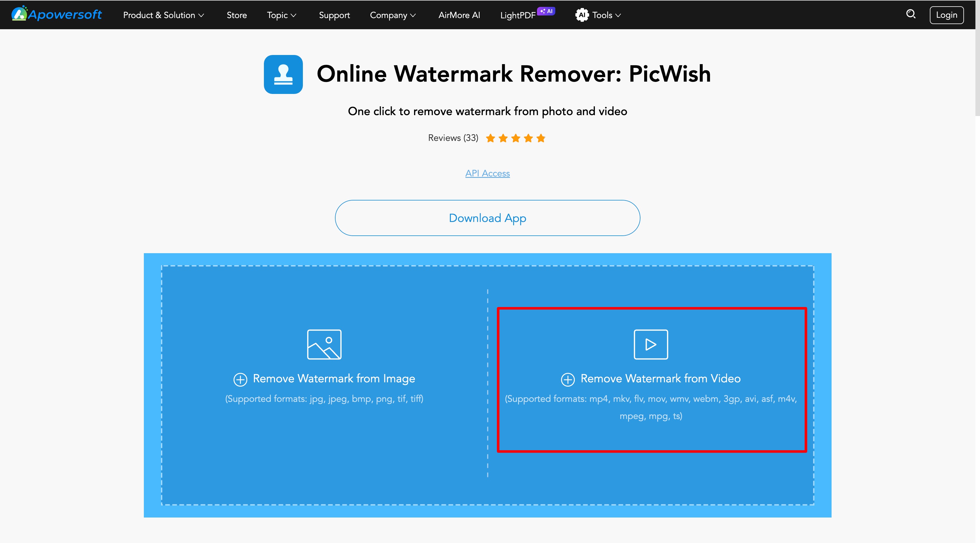Click Reviews (33) text
The width and height of the screenshot is (980, 543).
click(453, 138)
